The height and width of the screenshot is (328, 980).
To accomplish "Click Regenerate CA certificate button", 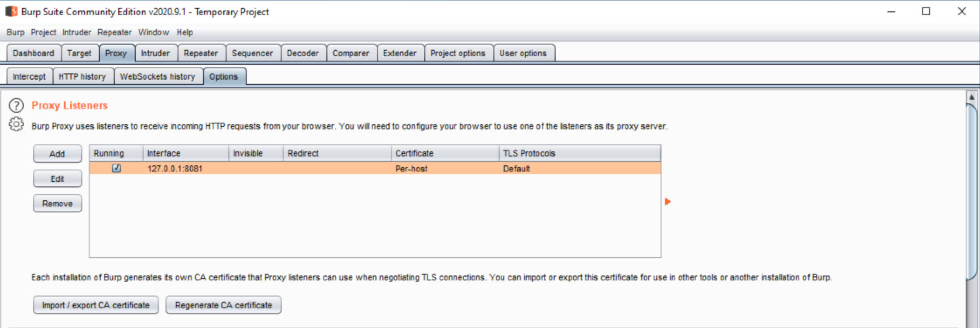I will [x=224, y=305].
